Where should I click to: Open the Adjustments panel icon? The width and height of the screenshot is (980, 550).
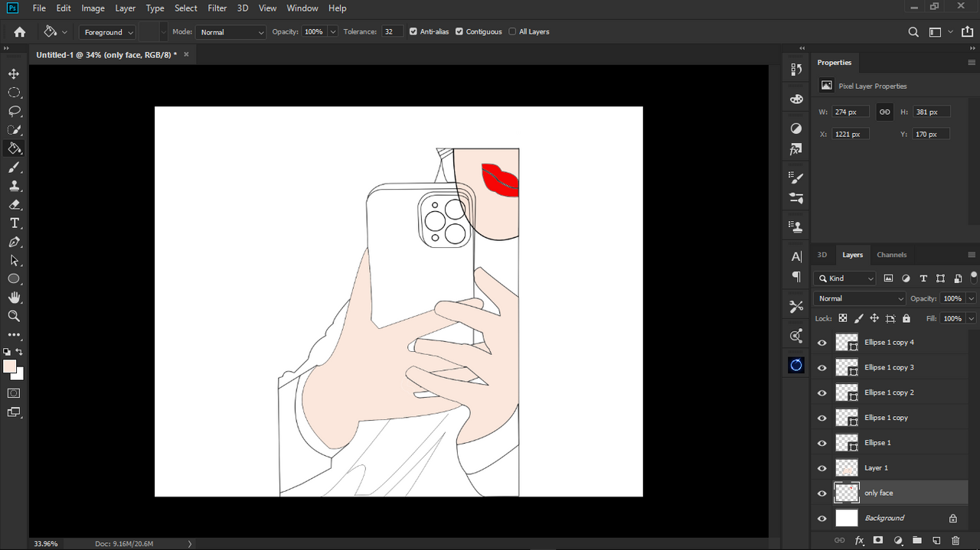click(796, 129)
